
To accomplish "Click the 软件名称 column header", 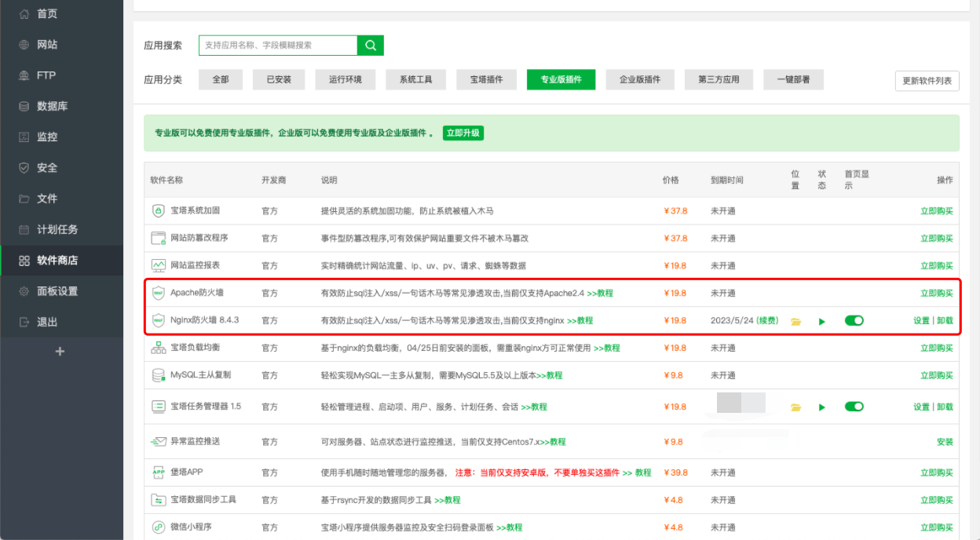I will (x=166, y=181).
